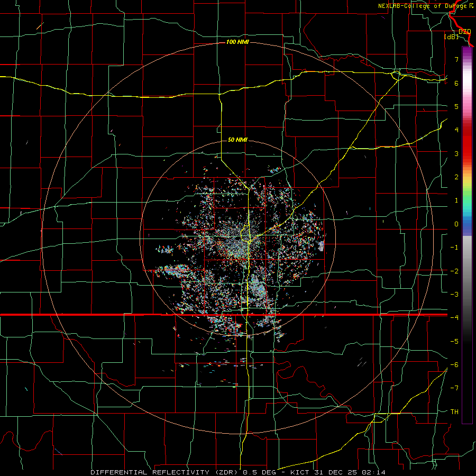Click the "-4" value on color scale
Viewport: 476px width, 476px height.
454,318
